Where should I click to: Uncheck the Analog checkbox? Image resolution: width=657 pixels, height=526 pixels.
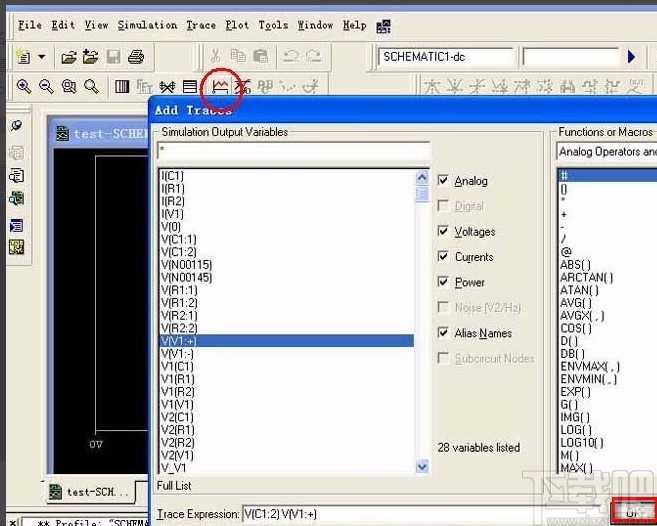(x=444, y=181)
